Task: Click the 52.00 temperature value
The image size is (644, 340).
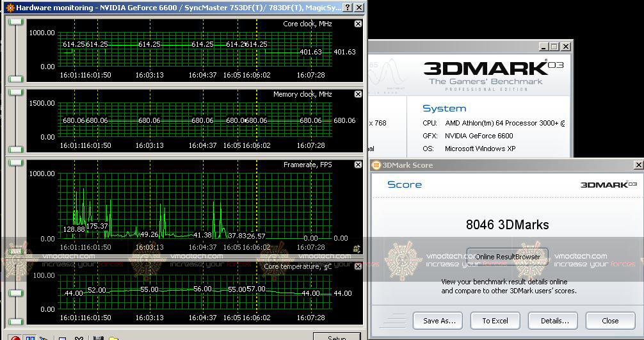Action: tap(97, 290)
